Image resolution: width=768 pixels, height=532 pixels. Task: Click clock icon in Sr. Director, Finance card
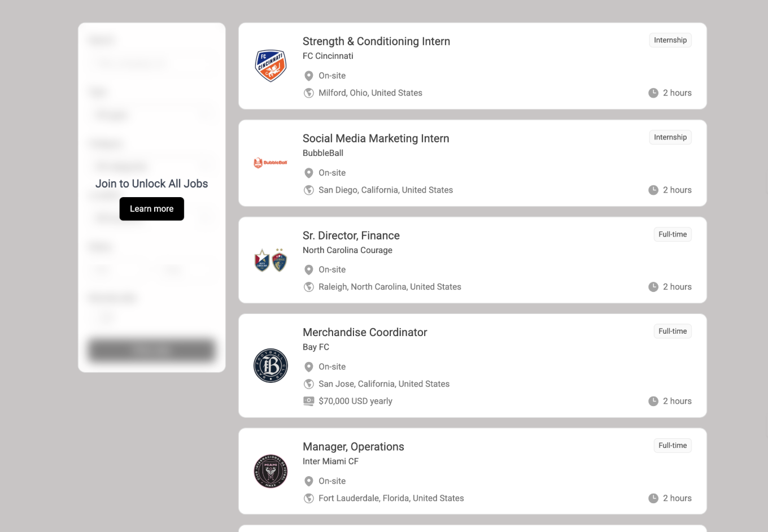pyautogui.click(x=653, y=287)
